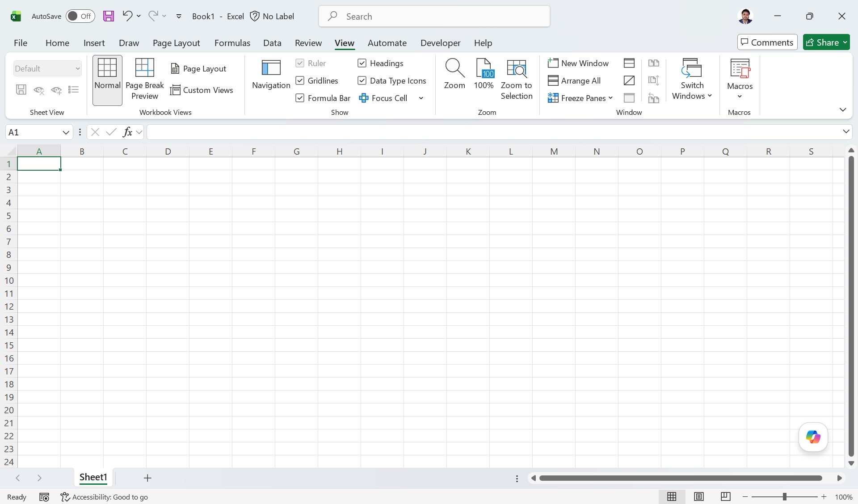The width and height of the screenshot is (858, 504).
Task: Expand the formula bar chevron
Action: [x=846, y=131]
